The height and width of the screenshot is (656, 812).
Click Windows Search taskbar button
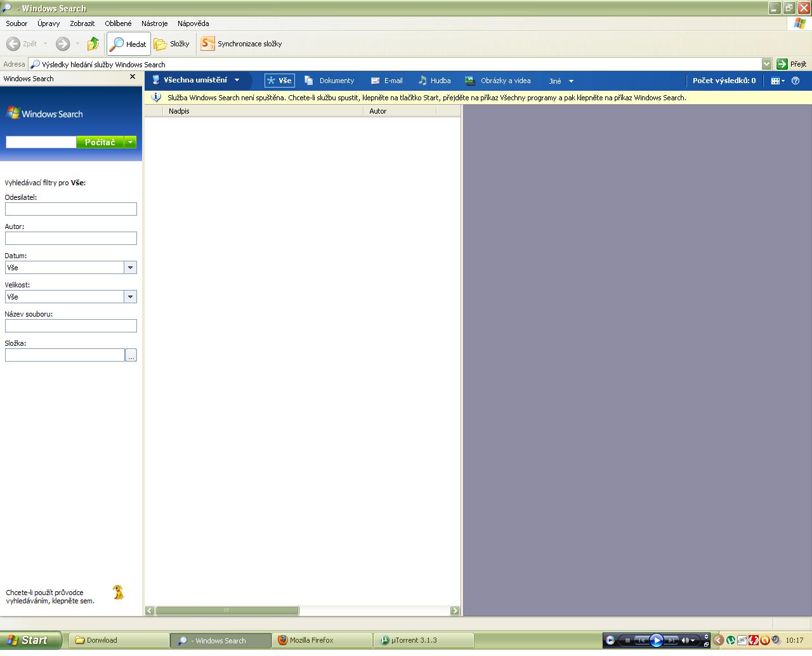click(x=220, y=640)
